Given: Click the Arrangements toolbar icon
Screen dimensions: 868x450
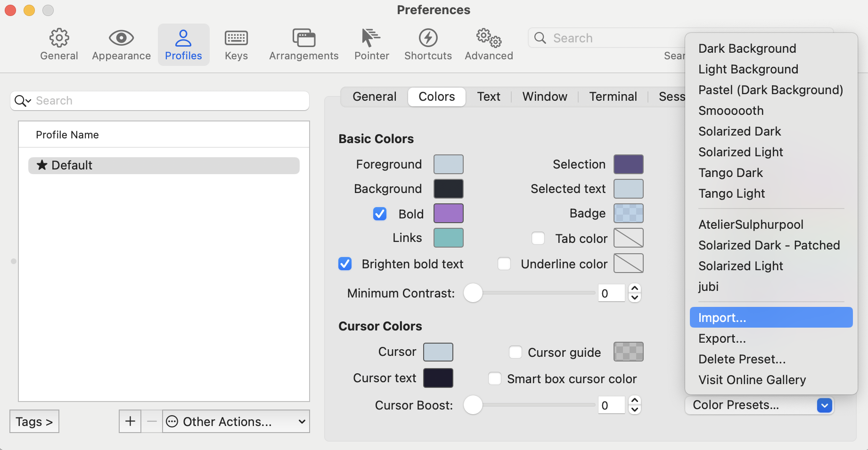Looking at the screenshot, I should click(303, 44).
